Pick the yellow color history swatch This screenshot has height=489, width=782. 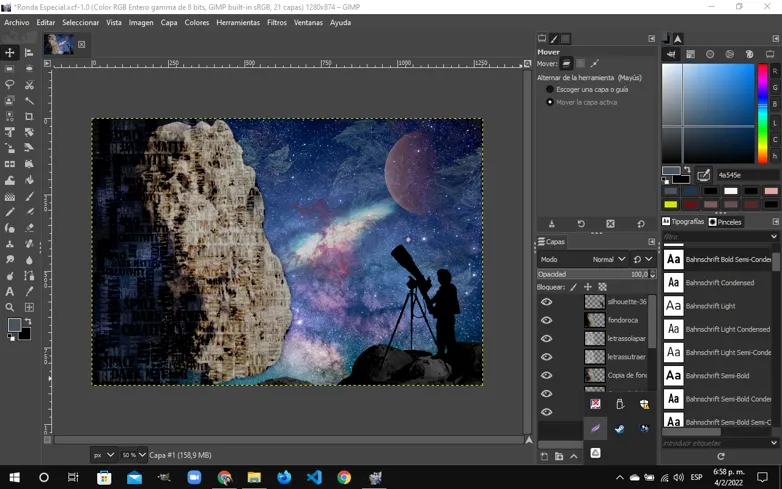671,204
